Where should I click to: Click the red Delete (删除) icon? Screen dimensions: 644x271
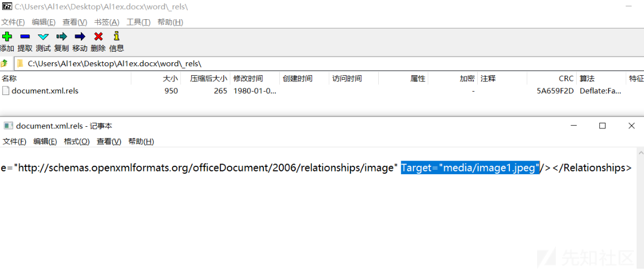click(98, 37)
